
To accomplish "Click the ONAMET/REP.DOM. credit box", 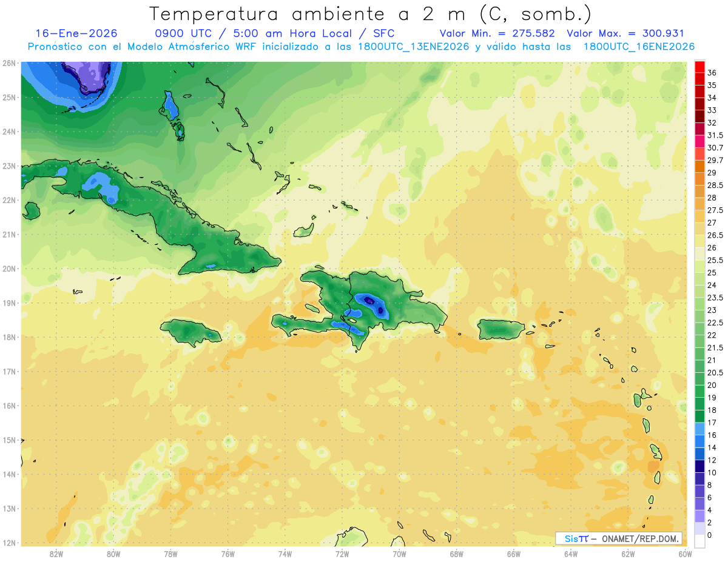I will click(x=618, y=538).
